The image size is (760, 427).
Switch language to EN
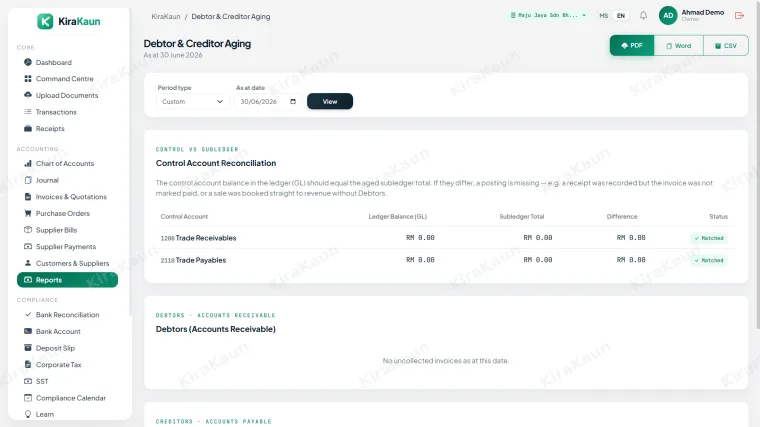click(621, 16)
